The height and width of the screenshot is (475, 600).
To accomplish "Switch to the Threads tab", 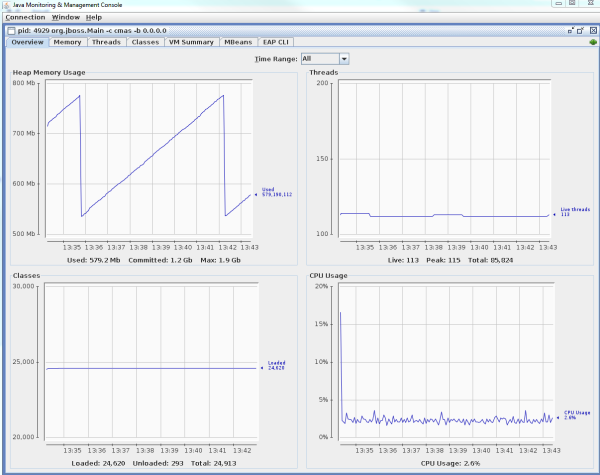I will coord(106,42).
